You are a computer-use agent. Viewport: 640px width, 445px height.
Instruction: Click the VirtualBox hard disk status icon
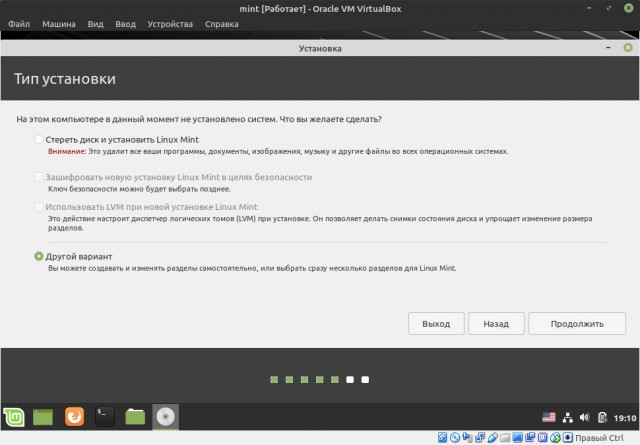pos(442,438)
